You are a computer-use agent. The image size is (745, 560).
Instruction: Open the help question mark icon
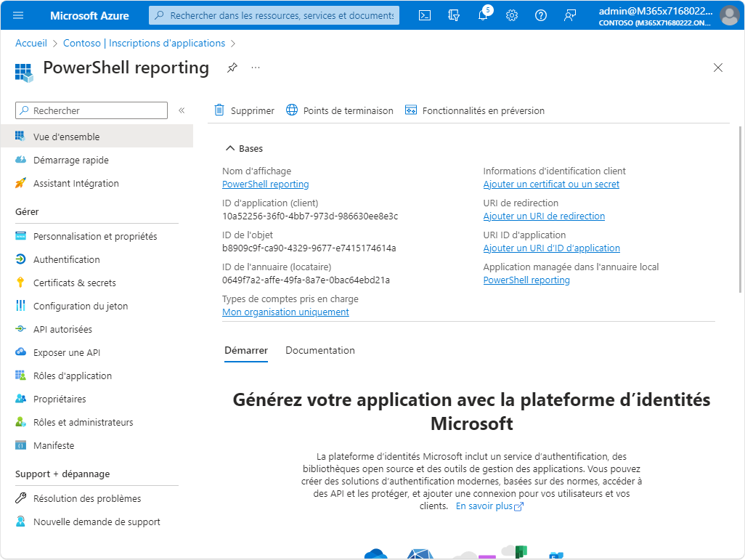[541, 16]
